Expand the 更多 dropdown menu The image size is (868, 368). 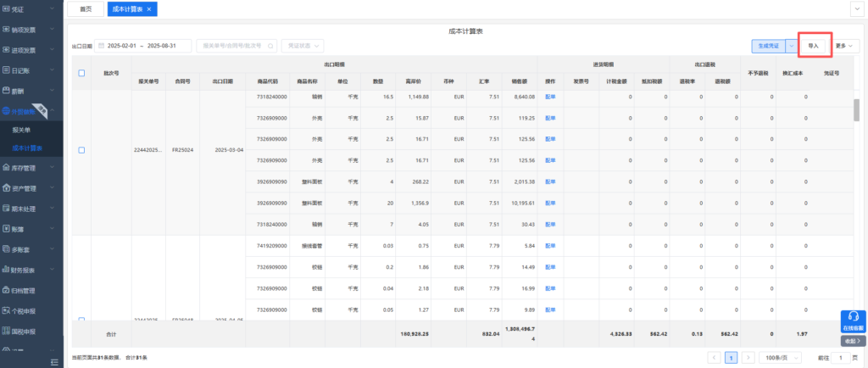[845, 46]
